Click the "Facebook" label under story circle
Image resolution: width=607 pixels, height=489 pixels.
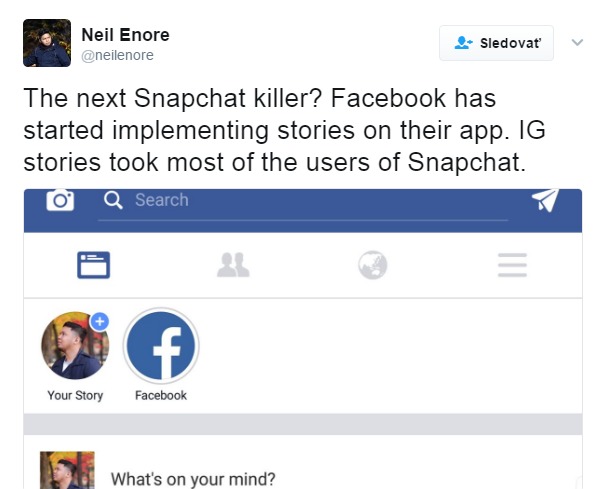click(161, 395)
